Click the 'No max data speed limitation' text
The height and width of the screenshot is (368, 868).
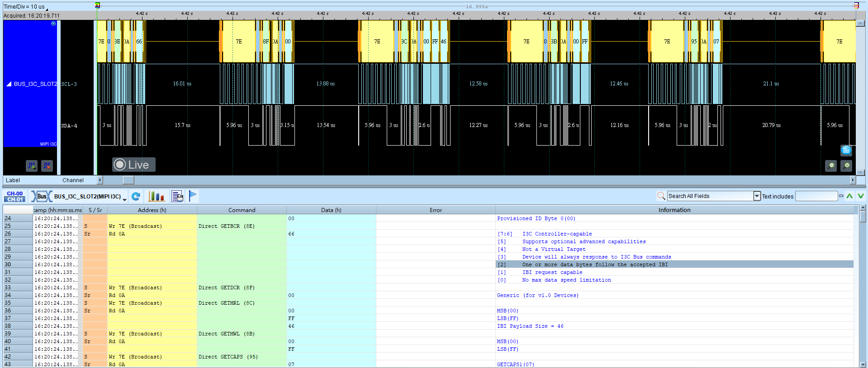566,280
